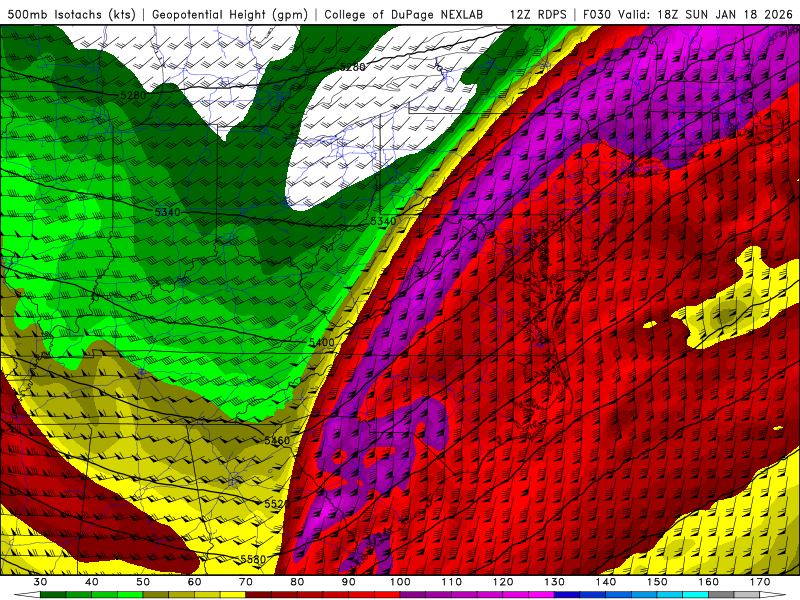The height and width of the screenshot is (600, 800).
Task: Click the 100 value on the color scale
Action: pos(401,582)
